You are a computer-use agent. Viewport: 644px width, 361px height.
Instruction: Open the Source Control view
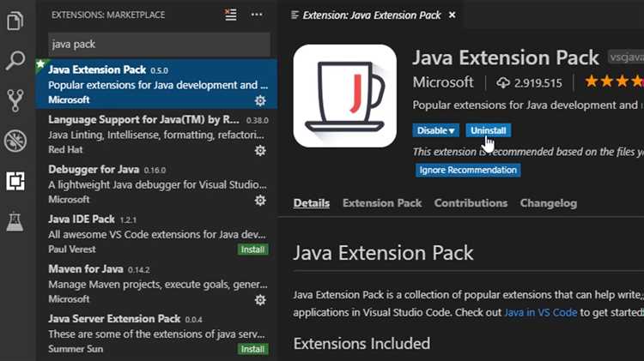[15, 100]
